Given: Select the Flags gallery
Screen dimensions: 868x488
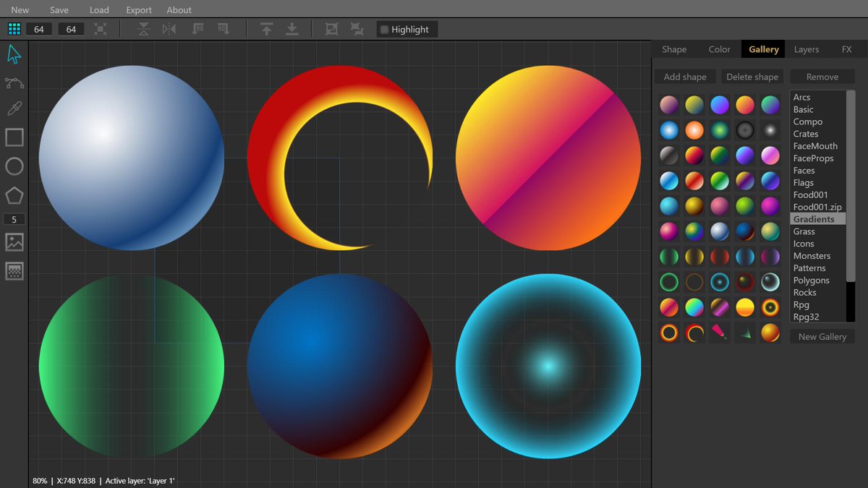Looking at the screenshot, I should [x=817, y=183].
